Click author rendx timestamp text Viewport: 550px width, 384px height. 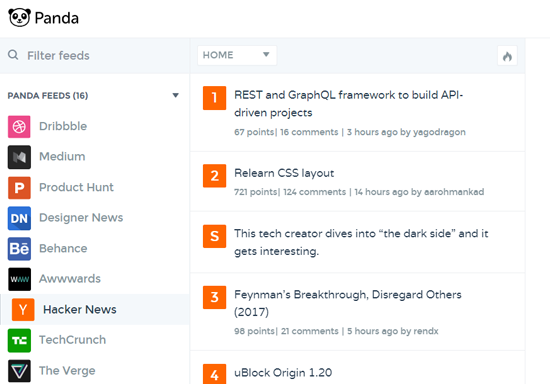393,331
